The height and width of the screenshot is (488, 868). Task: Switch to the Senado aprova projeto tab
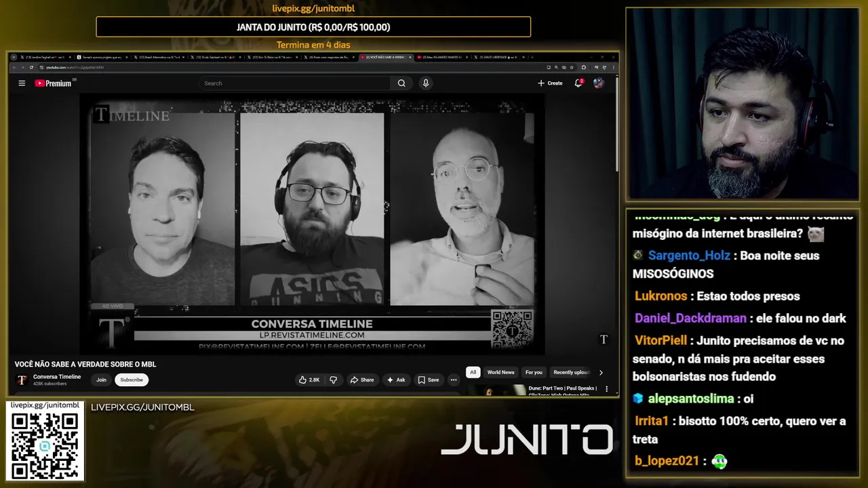point(102,57)
